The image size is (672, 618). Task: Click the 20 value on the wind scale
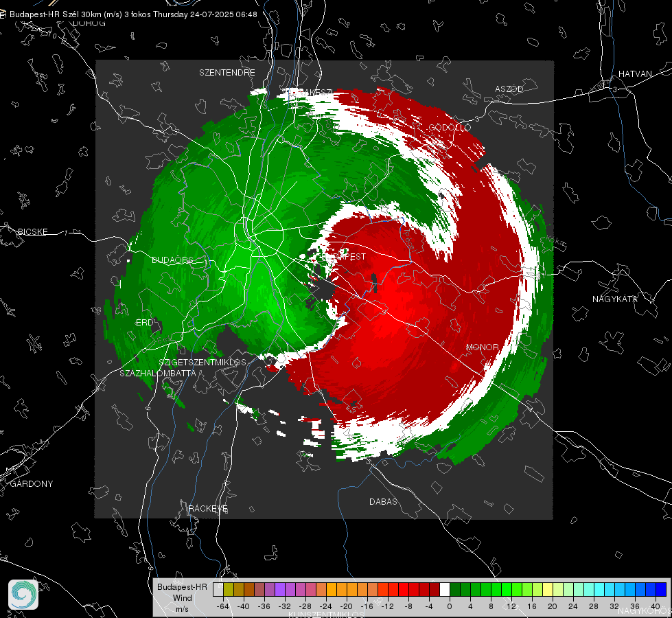pos(552,607)
